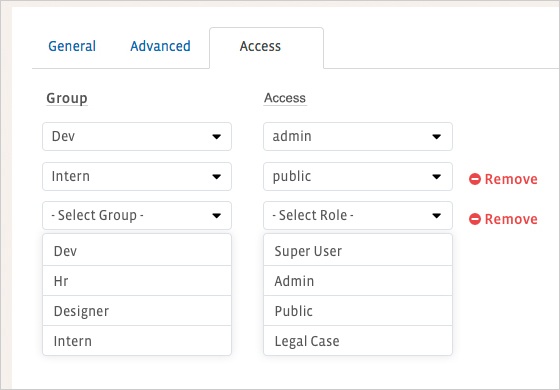Viewport: 560px width, 390px height.
Task: Select Admin role option in list
Action: click(358, 281)
